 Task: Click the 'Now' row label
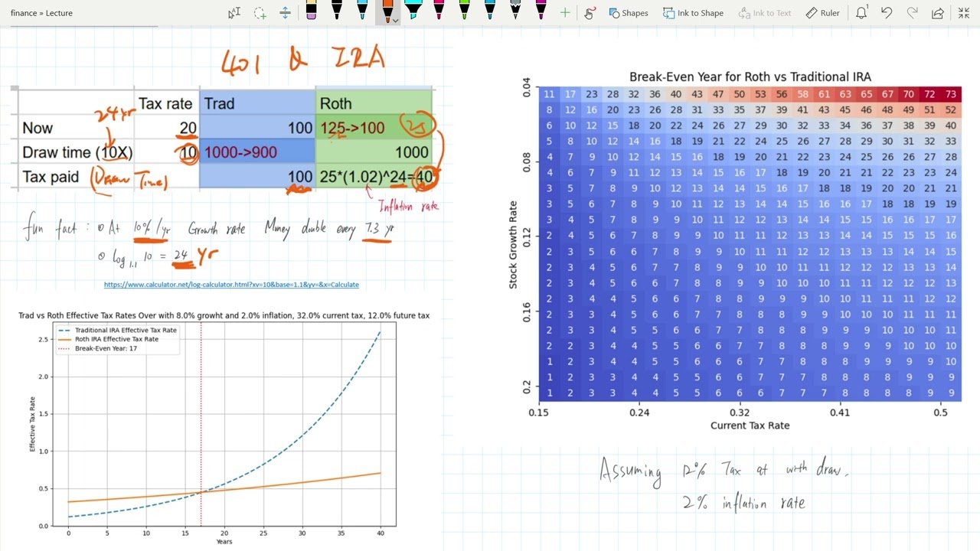click(38, 128)
